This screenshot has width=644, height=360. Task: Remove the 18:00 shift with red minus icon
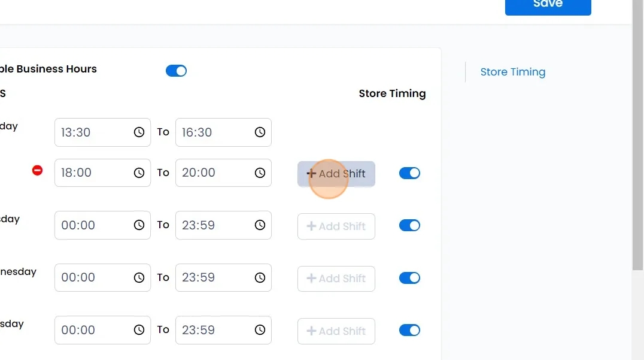click(38, 171)
